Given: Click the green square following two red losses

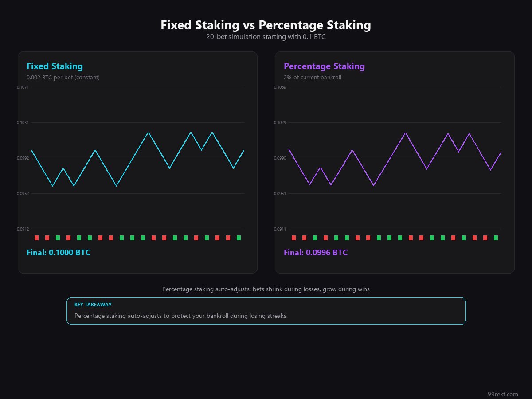Looking at the screenshot, I should [x=59, y=238].
